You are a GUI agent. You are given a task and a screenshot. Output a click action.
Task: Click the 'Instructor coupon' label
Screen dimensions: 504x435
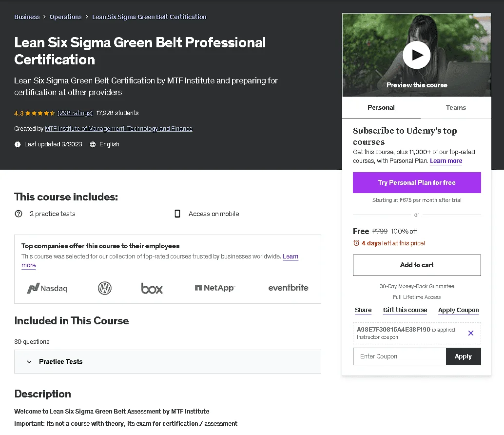377,337
